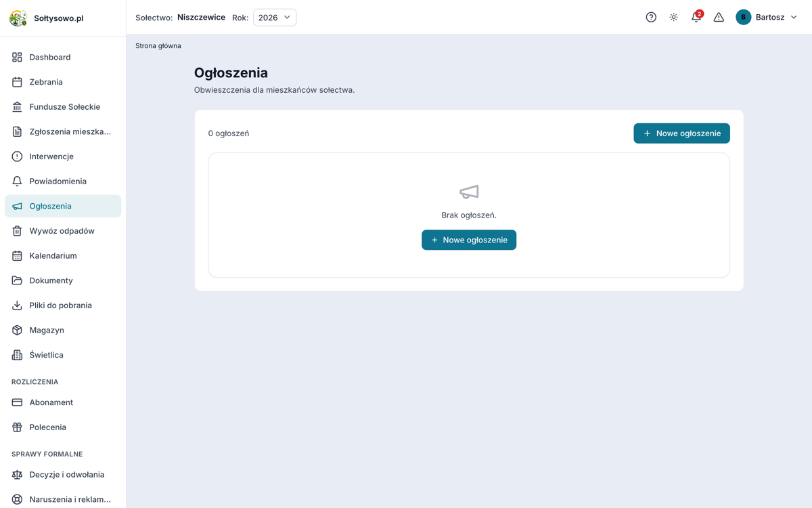Open the Rok 2026 year dropdown
The image size is (812, 508).
tap(275, 18)
